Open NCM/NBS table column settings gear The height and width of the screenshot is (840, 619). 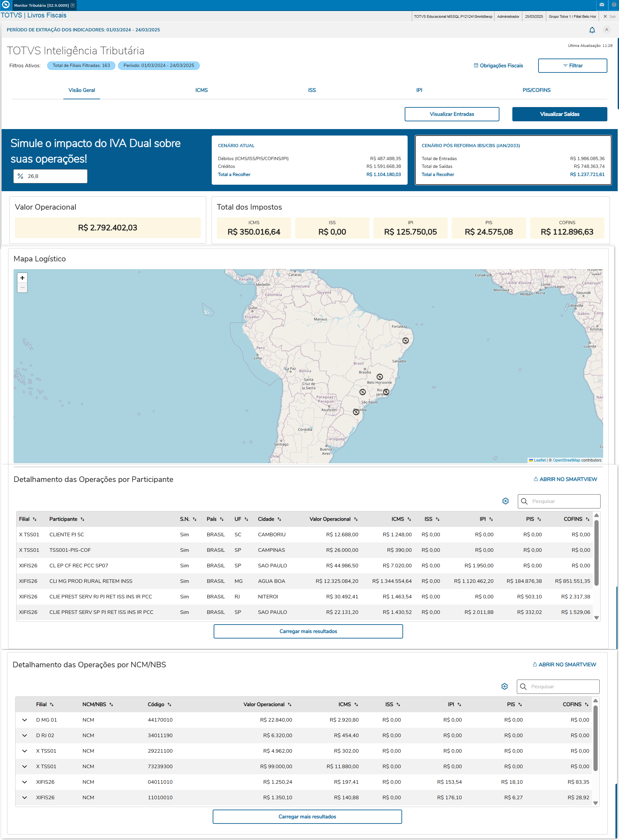pyautogui.click(x=504, y=686)
